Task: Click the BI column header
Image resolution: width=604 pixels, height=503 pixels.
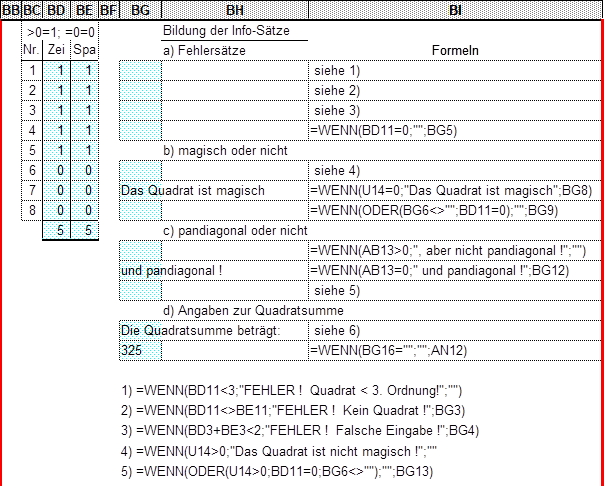Action: click(455, 10)
